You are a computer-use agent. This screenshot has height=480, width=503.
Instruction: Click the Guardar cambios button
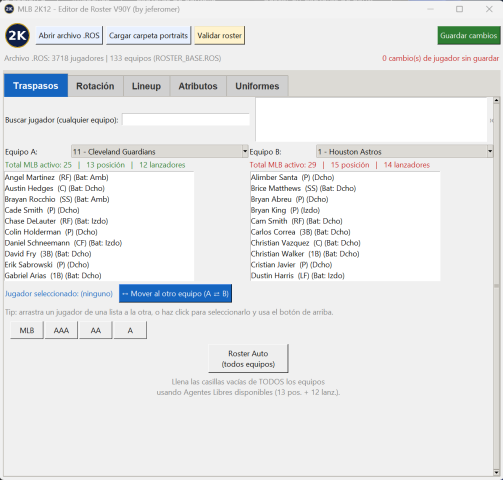click(469, 35)
